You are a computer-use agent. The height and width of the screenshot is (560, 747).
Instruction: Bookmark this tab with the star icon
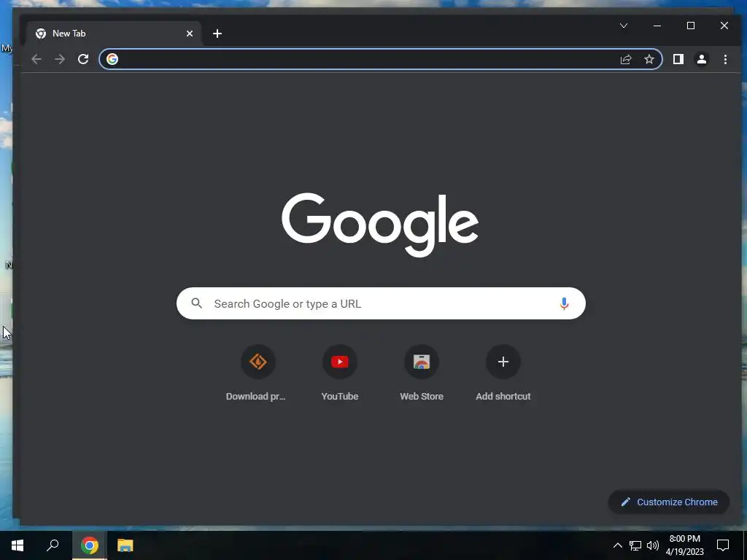pyautogui.click(x=649, y=59)
